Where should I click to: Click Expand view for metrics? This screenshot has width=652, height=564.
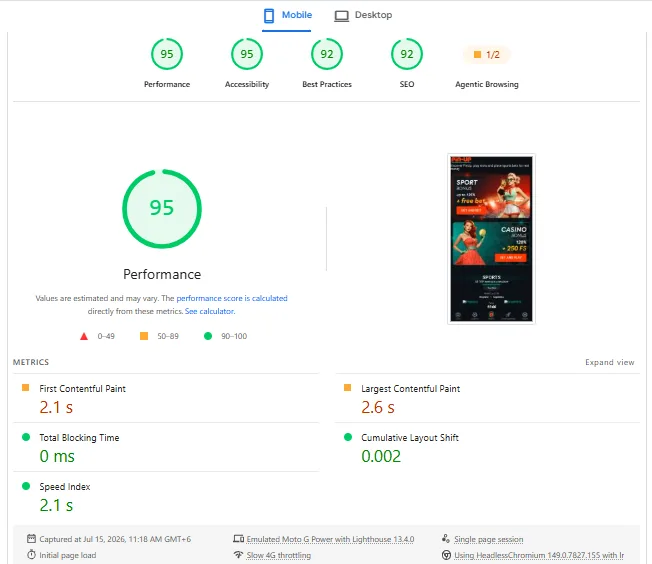click(610, 362)
